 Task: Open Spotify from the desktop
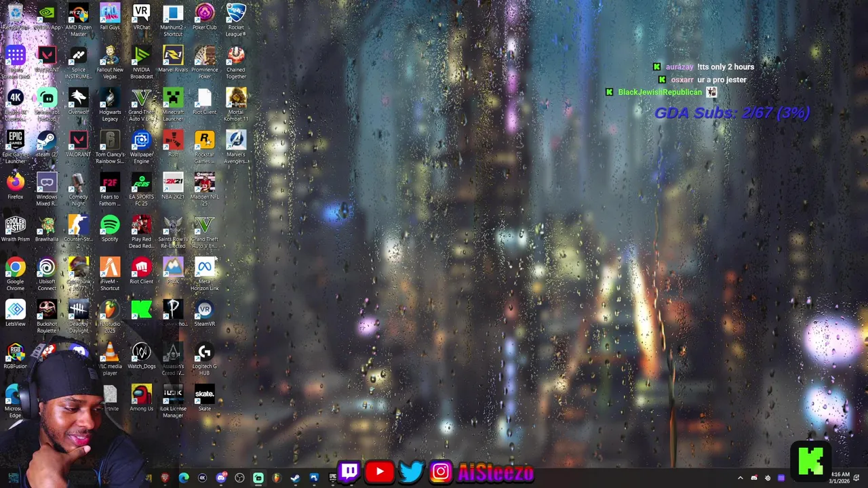click(x=110, y=228)
